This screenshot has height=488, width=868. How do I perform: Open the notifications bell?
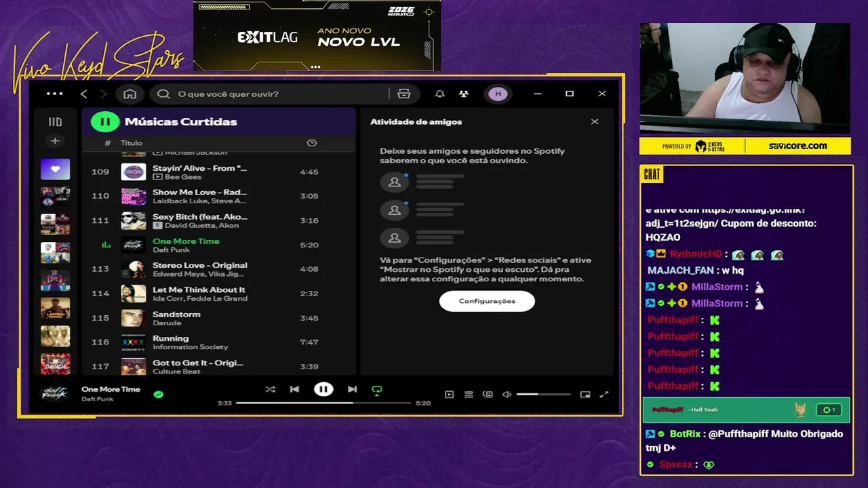click(x=439, y=94)
